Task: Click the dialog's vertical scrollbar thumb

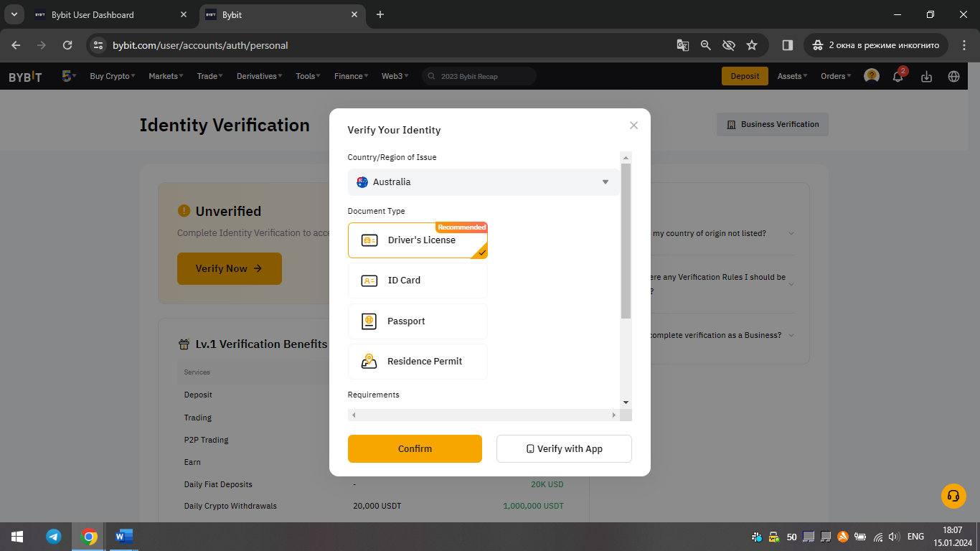Action: coord(626,240)
